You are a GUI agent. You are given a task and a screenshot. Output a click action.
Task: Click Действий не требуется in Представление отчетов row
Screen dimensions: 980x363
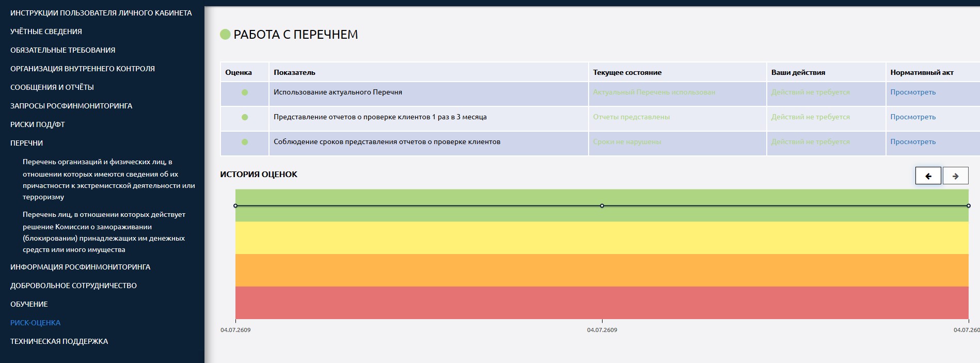[x=811, y=117]
